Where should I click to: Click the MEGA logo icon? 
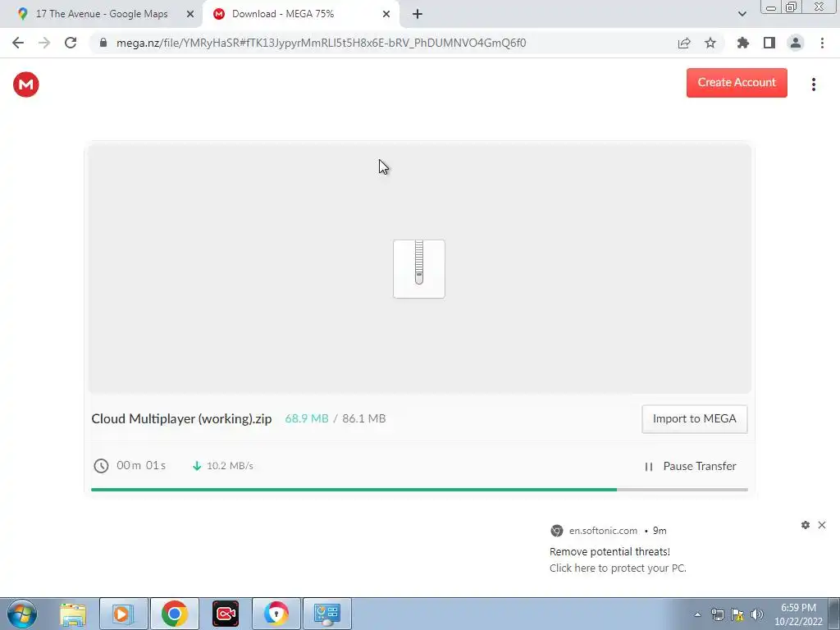coord(25,84)
